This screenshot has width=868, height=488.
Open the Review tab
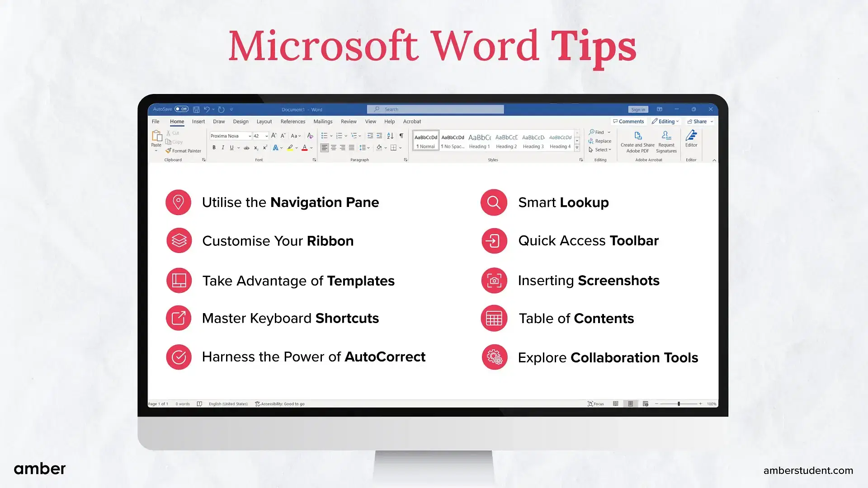(349, 122)
